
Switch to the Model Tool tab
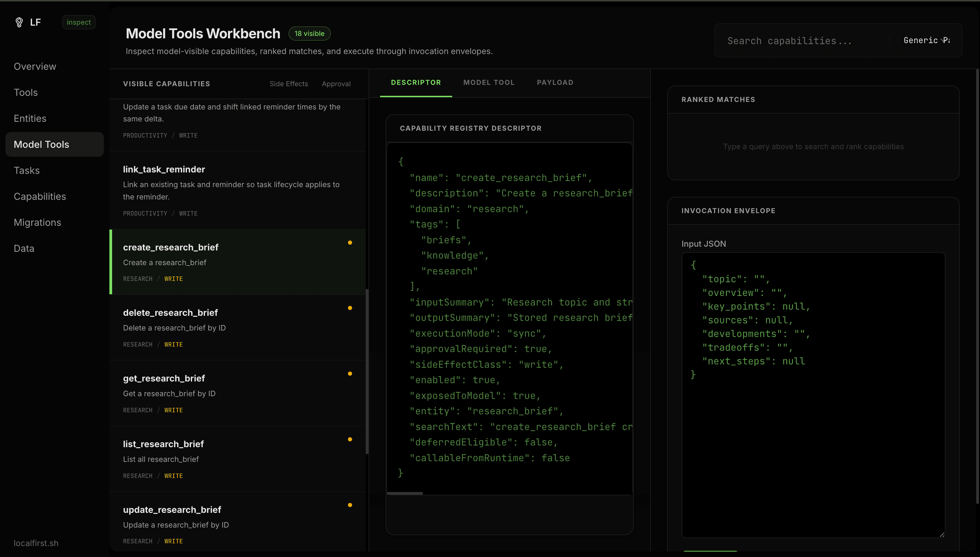pyautogui.click(x=489, y=82)
